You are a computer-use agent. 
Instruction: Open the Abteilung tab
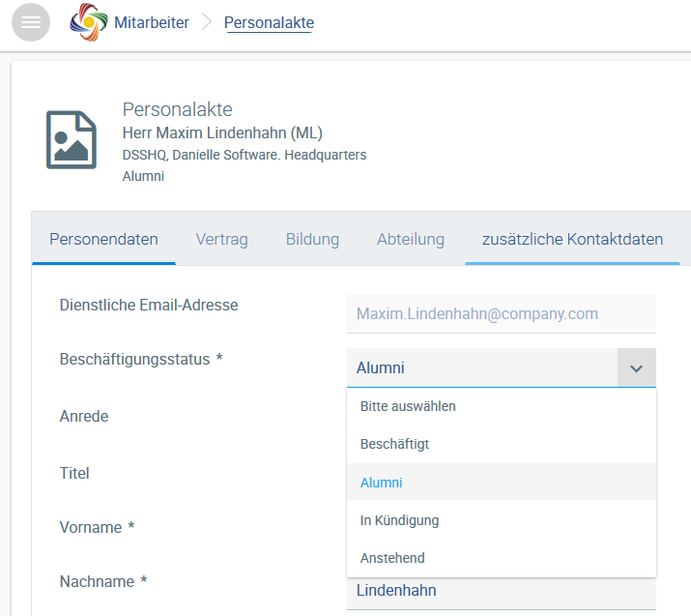point(411,239)
